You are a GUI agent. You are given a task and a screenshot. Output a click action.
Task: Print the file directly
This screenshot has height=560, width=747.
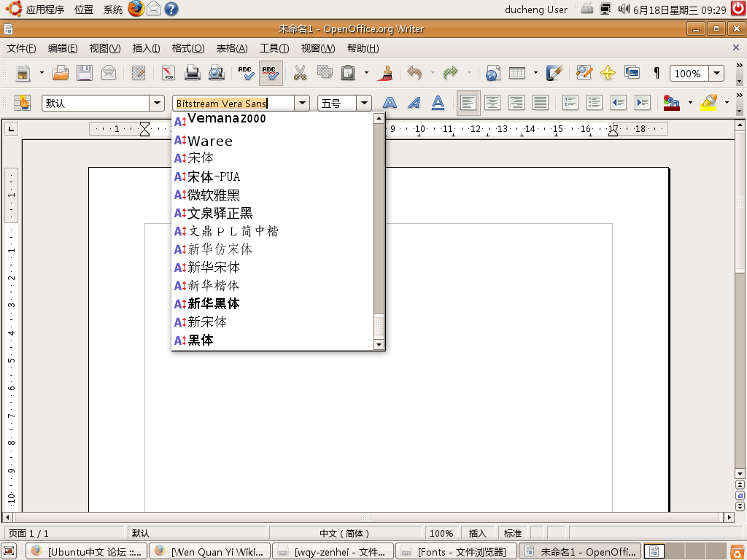193,74
